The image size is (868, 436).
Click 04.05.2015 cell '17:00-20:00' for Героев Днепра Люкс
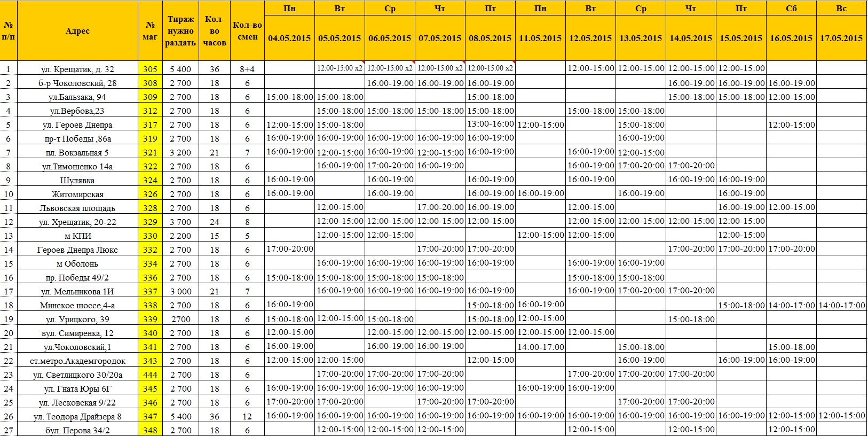(289, 248)
